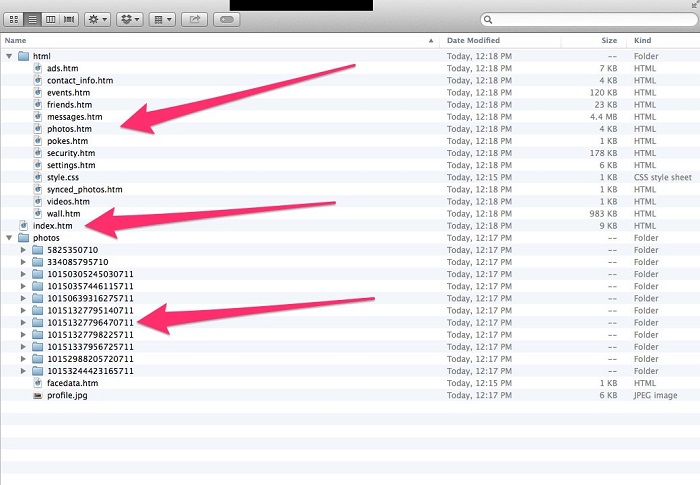700x485 pixels.
Task: Select list view button in toolbar
Action: pyautogui.click(x=32, y=20)
